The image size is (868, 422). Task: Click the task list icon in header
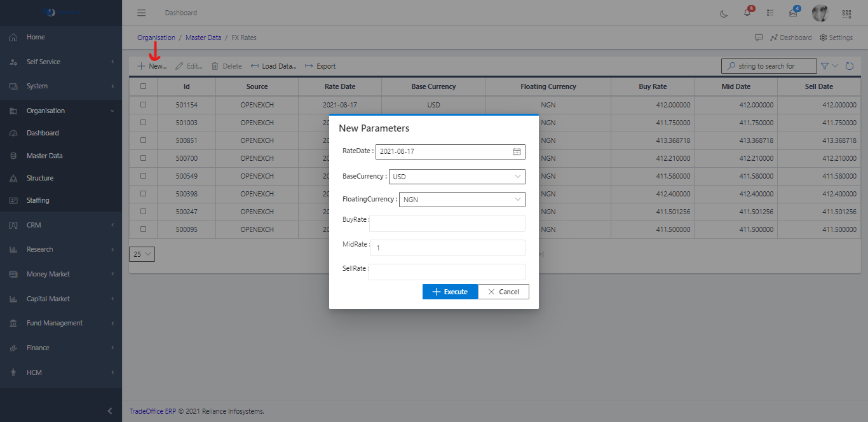tap(770, 13)
